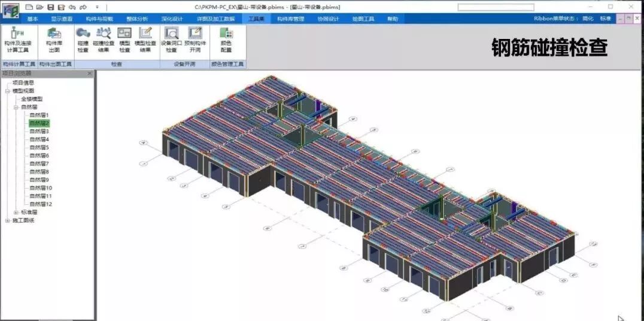Viewport: 644px width, 321px height.
Task: Minimize the inner document window in ribbon bar
Action: point(620,19)
